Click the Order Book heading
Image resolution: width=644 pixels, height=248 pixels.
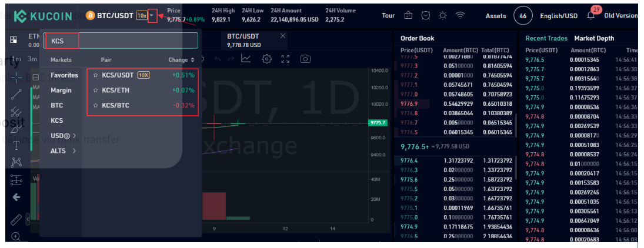pos(418,38)
